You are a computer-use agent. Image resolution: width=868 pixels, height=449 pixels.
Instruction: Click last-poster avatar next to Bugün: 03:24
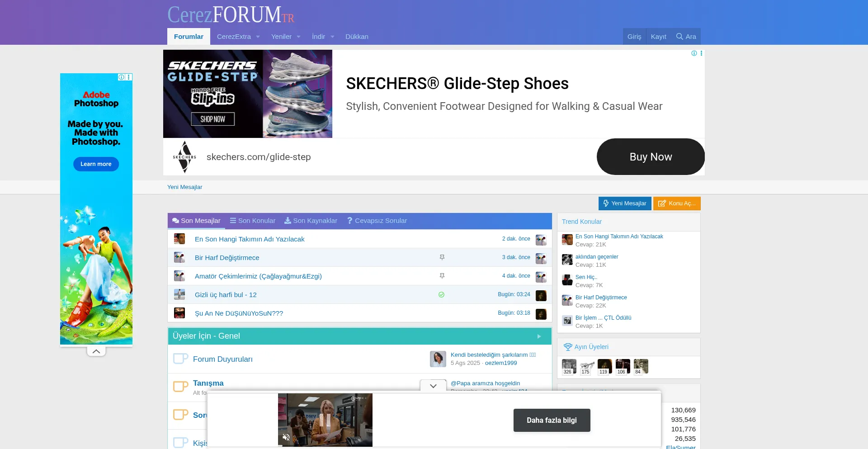click(x=541, y=296)
